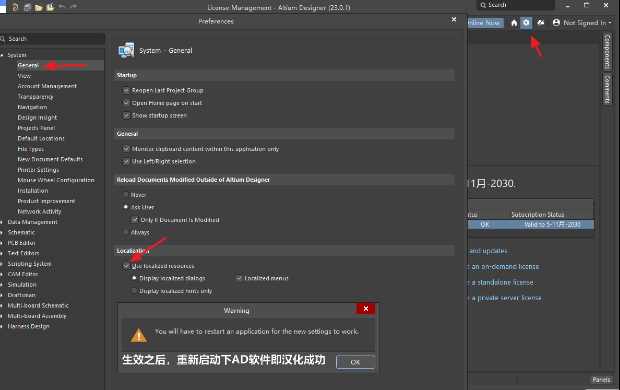Expand the Simulation tree node
The height and width of the screenshot is (390, 620).
click(2, 285)
